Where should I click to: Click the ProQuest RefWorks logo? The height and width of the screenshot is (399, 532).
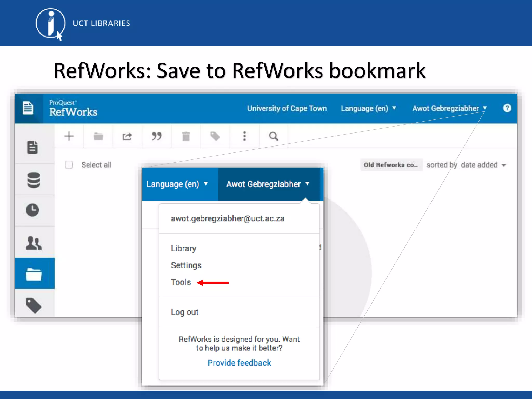[x=73, y=108]
